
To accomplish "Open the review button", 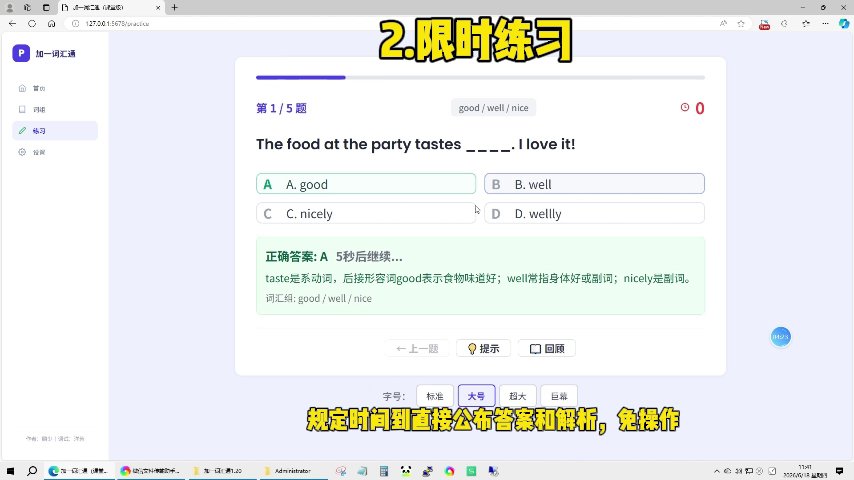I will [x=547, y=349].
